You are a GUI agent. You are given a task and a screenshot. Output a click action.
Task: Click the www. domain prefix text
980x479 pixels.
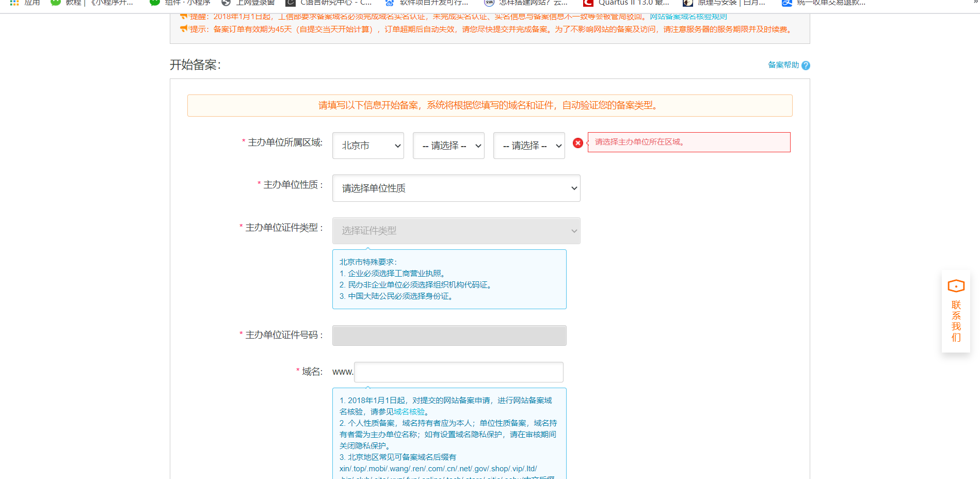[x=343, y=372]
